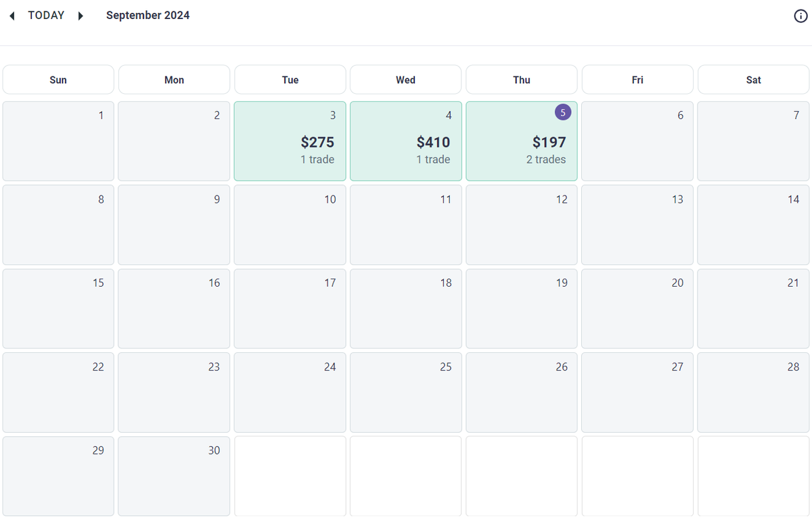Click the '2 trades' label
This screenshot has width=812, height=518.
(546, 160)
